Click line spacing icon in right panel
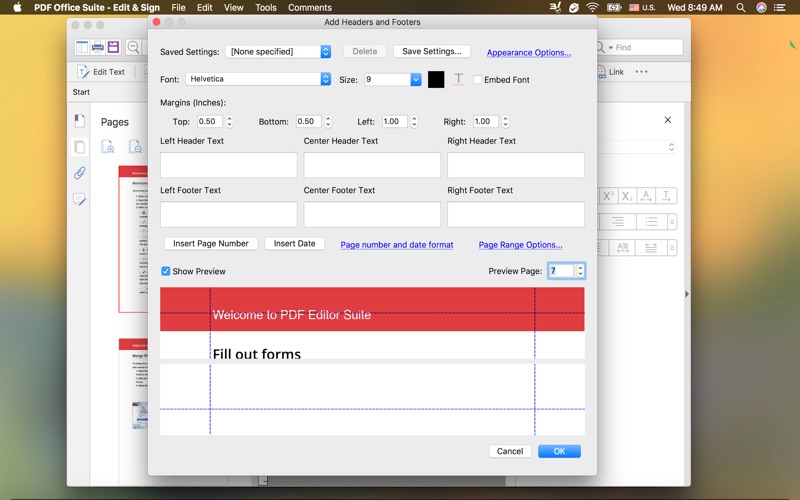The image size is (800, 500). coord(651,247)
